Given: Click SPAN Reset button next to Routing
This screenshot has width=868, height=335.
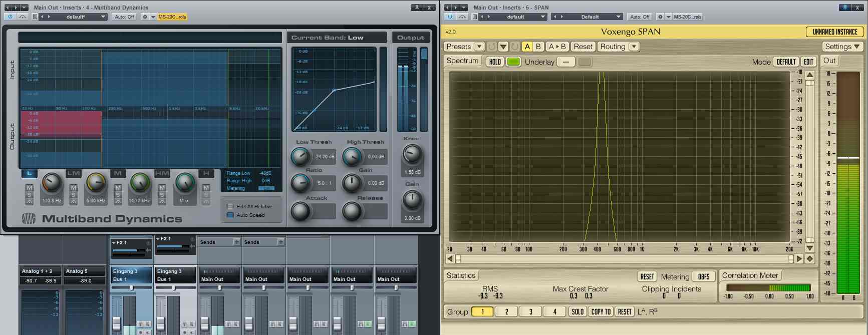Looking at the screenshot, I should [583, 47].
